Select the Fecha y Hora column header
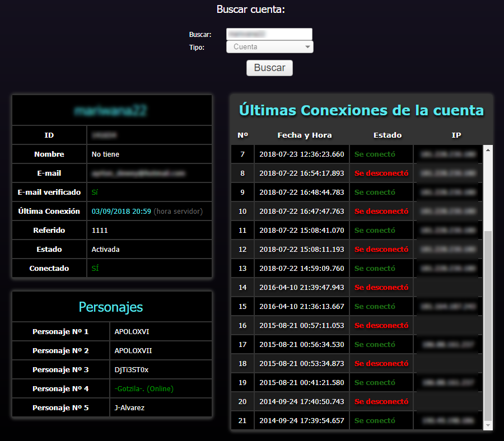Image resolution: width=504 pixels, height=441 pixels. point(304,135)
